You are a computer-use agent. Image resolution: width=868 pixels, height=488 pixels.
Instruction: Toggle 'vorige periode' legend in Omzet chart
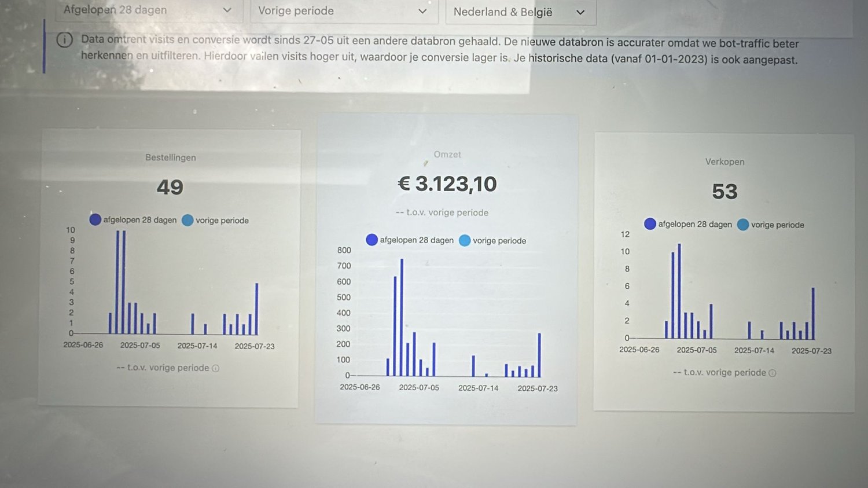click(x=492, y=240)
